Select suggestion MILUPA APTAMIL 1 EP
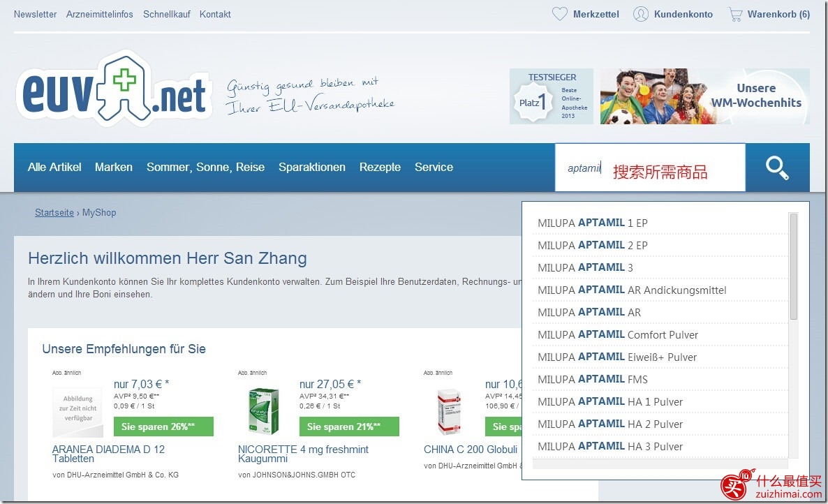The image size is (828, 504). [x=660, y=223]
